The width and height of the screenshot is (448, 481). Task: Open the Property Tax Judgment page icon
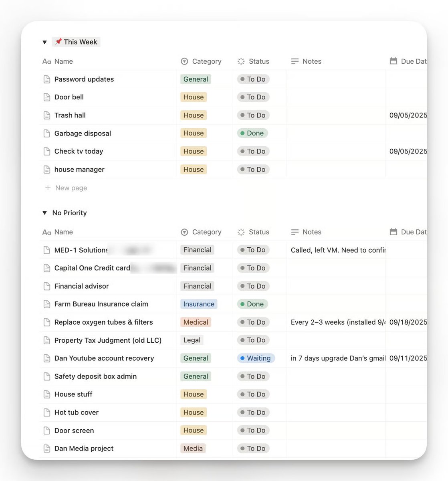47,340
